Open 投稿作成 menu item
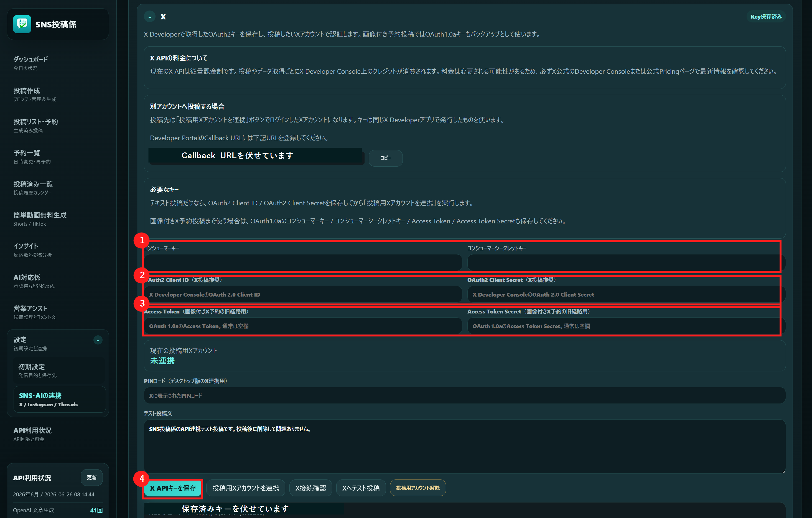This screenshot has height=518, width=812. tap(58, 94)
